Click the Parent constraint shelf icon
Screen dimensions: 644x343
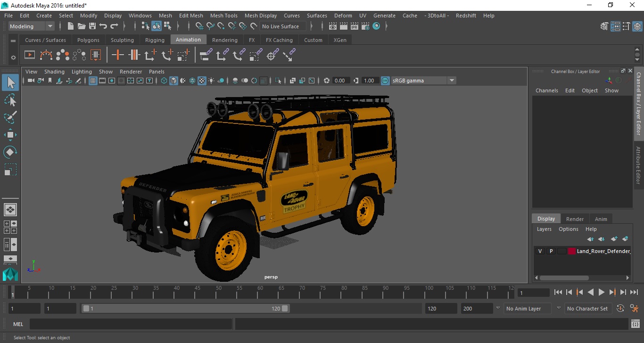[206, 55]
